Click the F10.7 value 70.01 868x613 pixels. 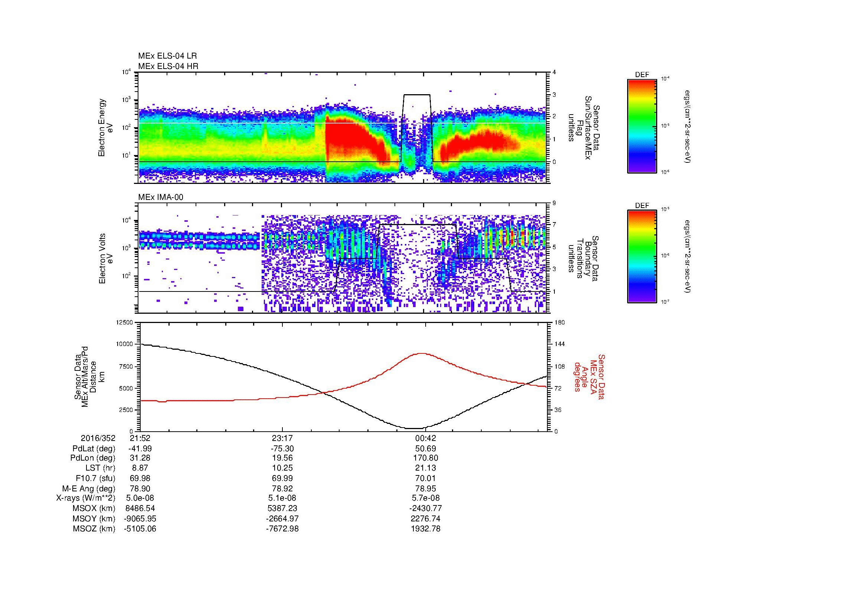(426, 478)
